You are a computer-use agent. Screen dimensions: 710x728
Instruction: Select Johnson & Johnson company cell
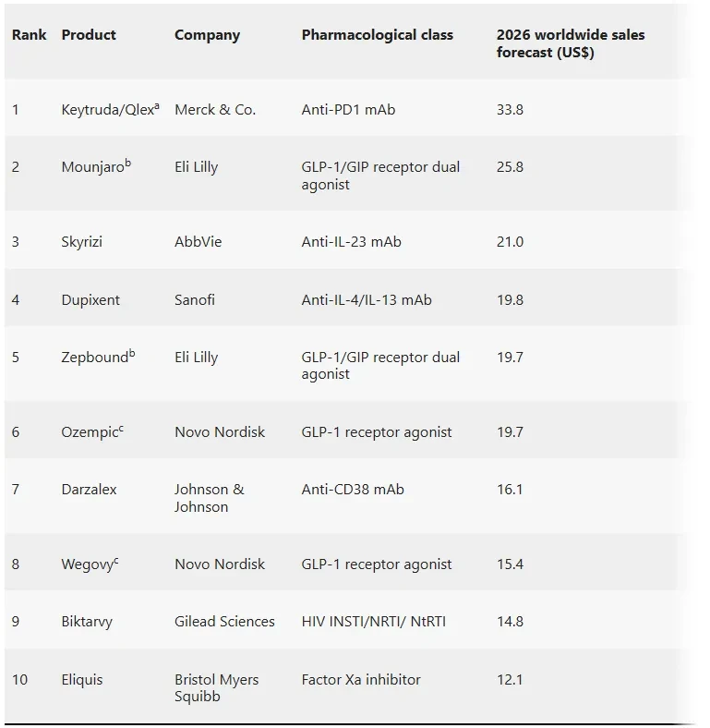(x=209, y=498)
